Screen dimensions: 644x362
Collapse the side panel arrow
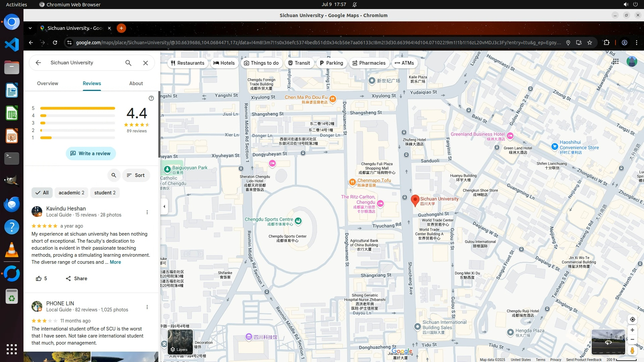point(164,206)
